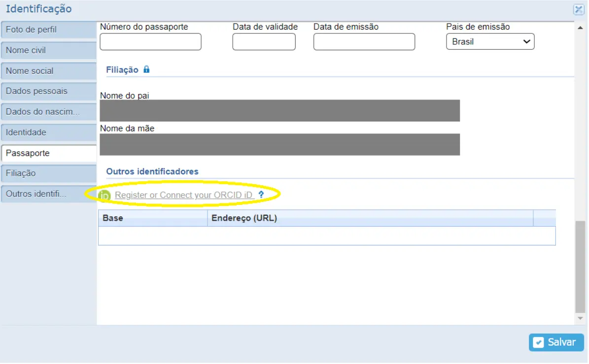The image size is (589, 364).
Task: Open the Foto de perfil tab
Action: (x=48, y=30)
